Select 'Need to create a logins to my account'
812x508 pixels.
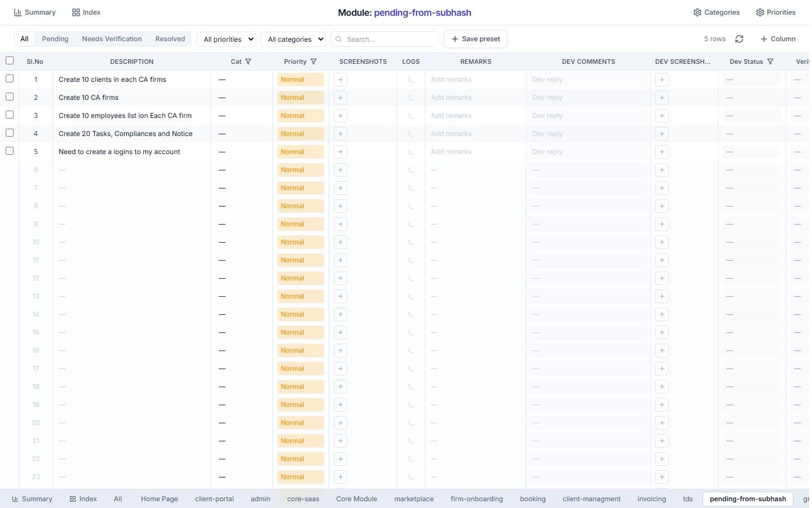click(131, 152)
